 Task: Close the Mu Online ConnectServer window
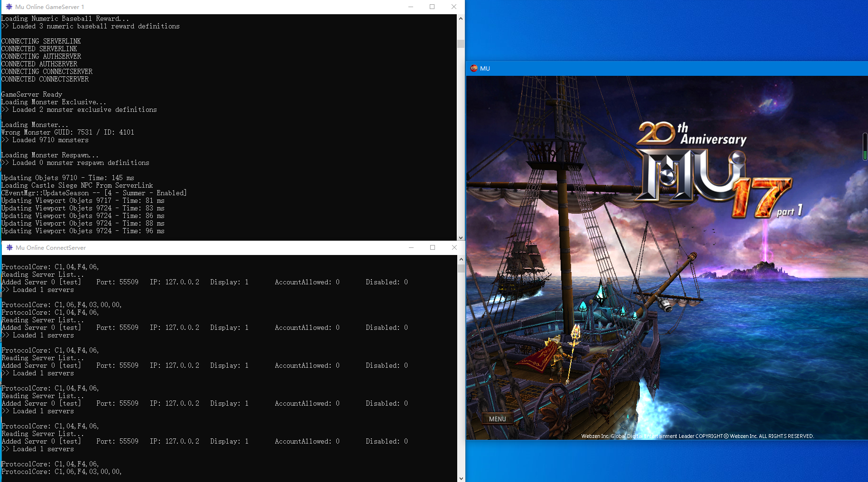(x=454, y=248)
